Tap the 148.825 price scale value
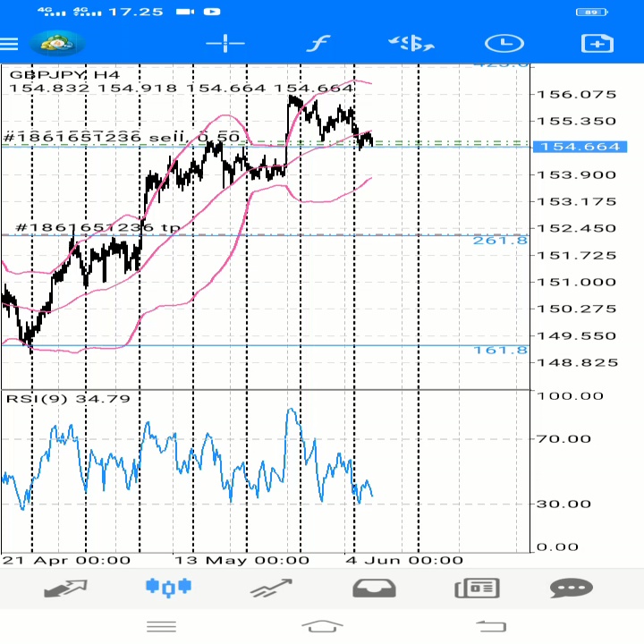This screenshot has height=644, width=644. (578, 362)
